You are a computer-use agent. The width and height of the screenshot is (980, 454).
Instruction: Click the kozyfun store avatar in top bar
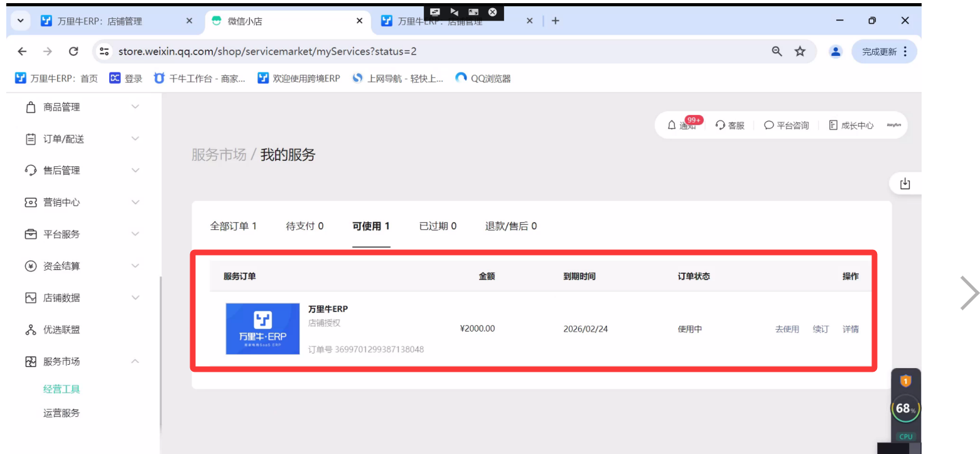coord(895,125)
